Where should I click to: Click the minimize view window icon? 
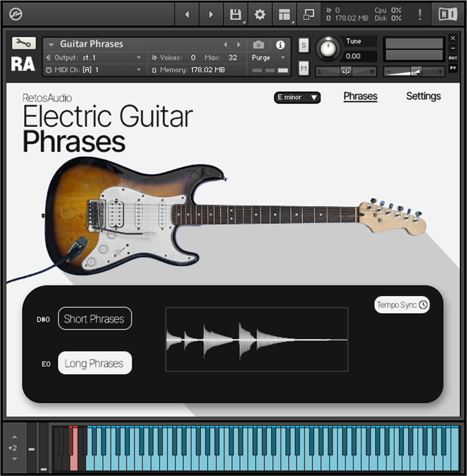click(308, 15)
